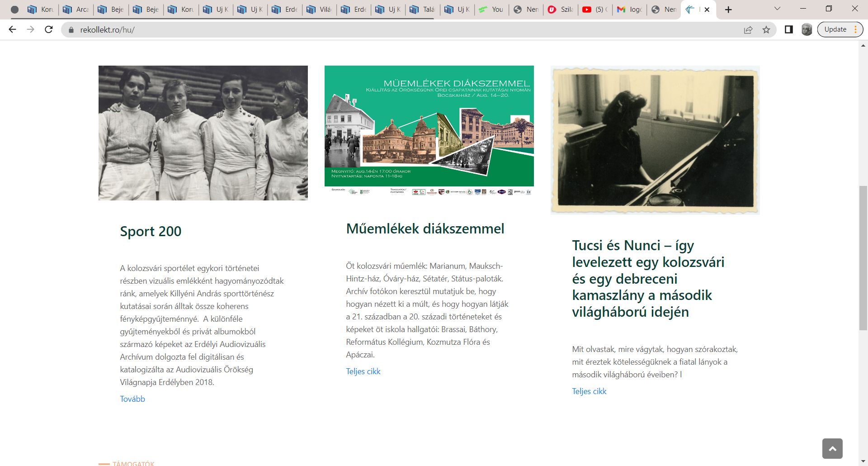Share this page using the share icon
The width and height of the screenshot is (868, 466).
[x=748, y=30]
